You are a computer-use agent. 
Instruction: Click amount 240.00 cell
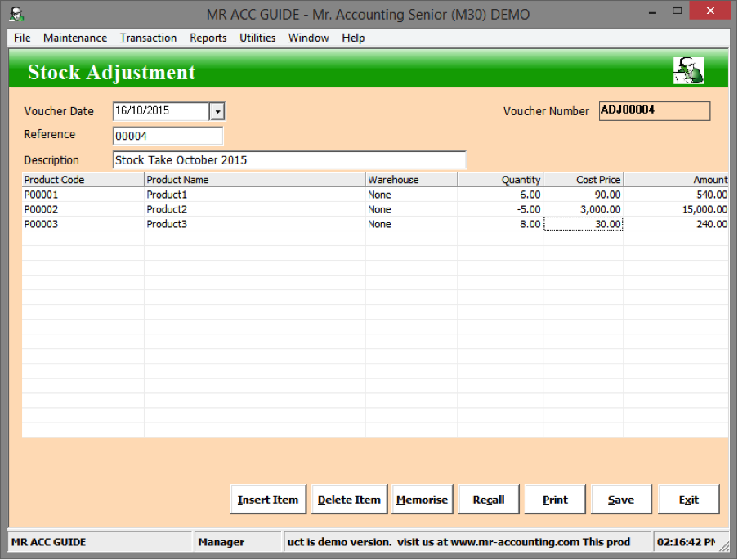[x=677, y=224]
